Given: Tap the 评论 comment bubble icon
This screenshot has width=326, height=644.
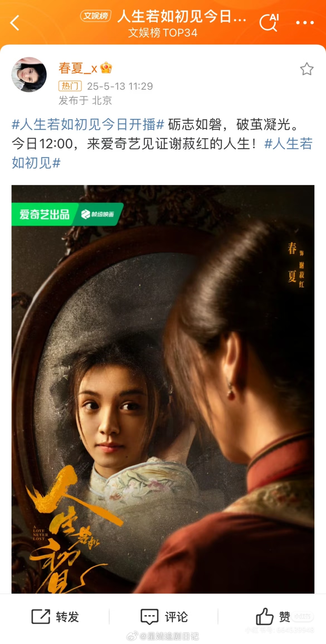Looking at the screenshot, I should pyautogui.click(x=149, y=616).
